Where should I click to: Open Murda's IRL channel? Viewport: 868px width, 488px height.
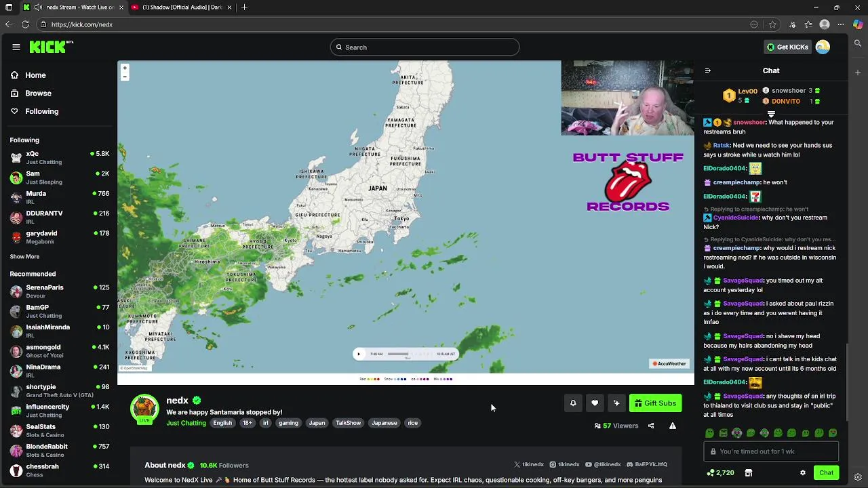click(58, 197)
